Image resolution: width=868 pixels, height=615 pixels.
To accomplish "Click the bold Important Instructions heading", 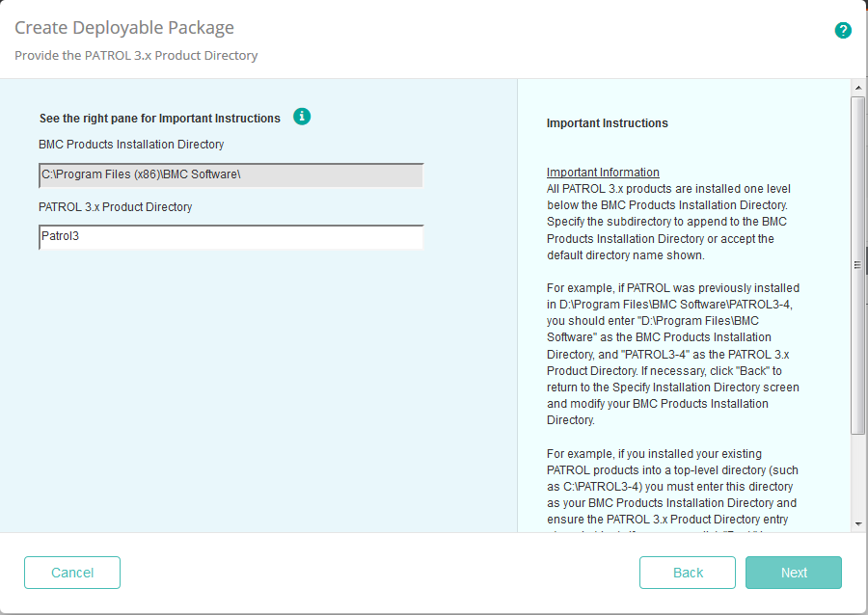I will coord(608,123).
